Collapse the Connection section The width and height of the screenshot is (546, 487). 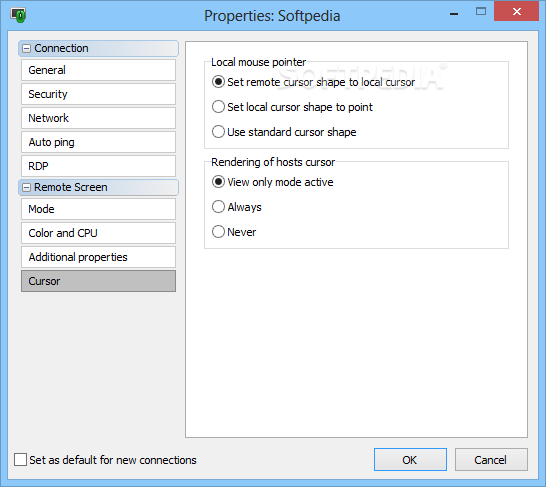click(x=26, y=48)
